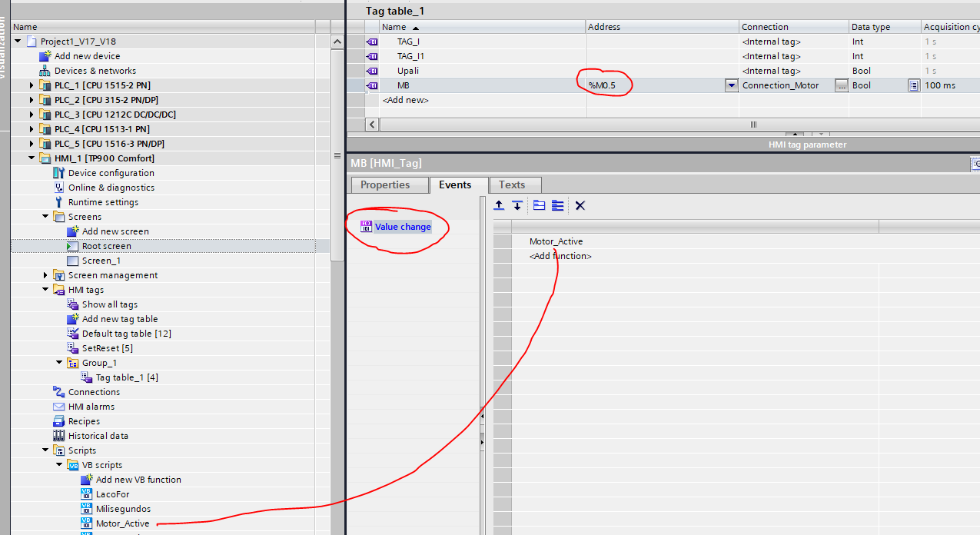980x535 pixels.
Task: Click the Address column header
Action: coord(663,27)
